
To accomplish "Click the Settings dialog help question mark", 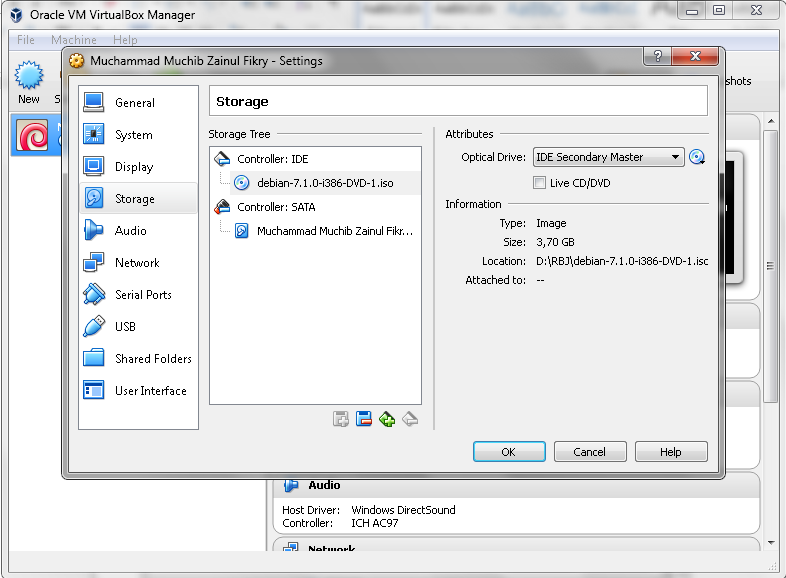I will 658,56.
